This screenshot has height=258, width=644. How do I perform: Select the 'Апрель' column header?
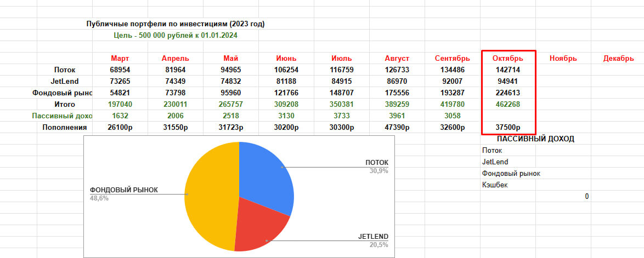click(x=176, y=58)
